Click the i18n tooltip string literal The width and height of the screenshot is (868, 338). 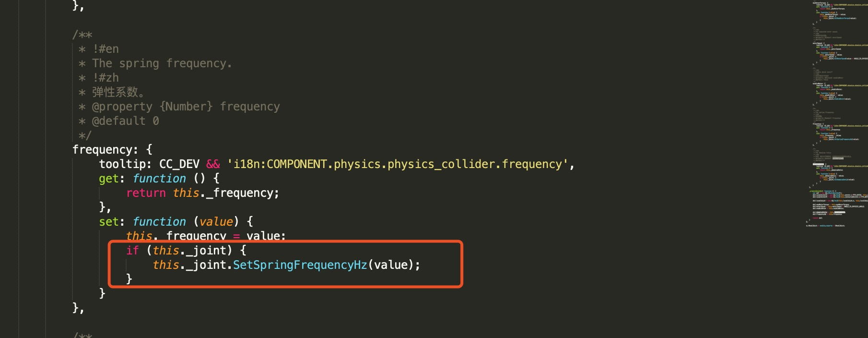click(x=400, y=164)
